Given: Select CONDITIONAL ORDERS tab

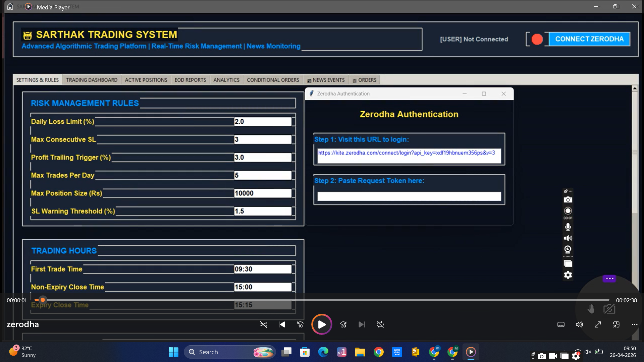Looking at the screenshot, I should coord(273,80).
